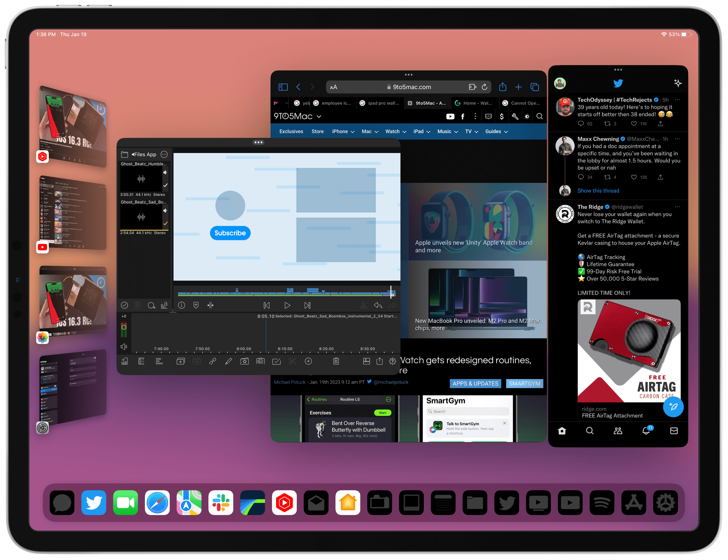Screen dimensions: 728x560
Task: Expand the iPhone dropdown on 9to5Mac
Action: (343, 131)
